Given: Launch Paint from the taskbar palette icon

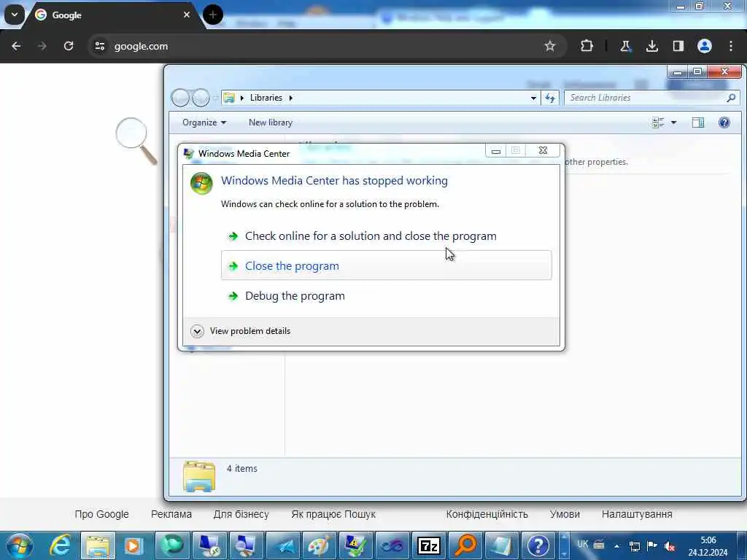Looking at the screenshot, I should point(320,545).
